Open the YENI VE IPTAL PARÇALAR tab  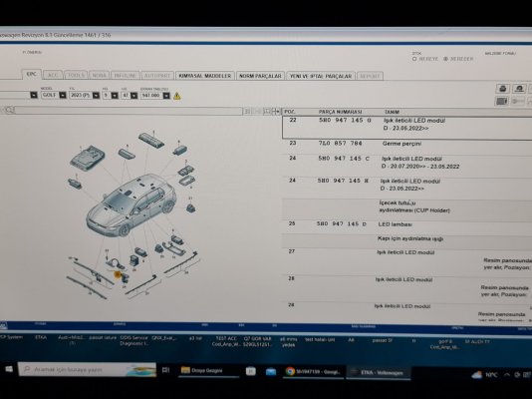(x=321, y=76)
